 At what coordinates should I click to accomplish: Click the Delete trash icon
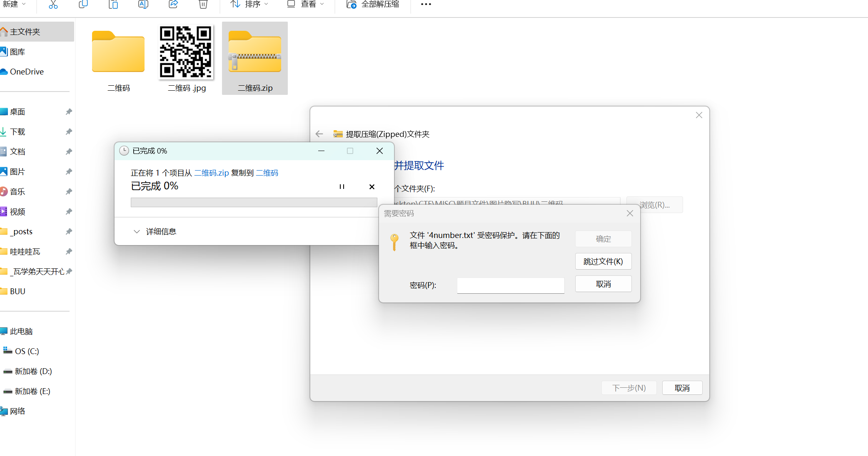203,5
